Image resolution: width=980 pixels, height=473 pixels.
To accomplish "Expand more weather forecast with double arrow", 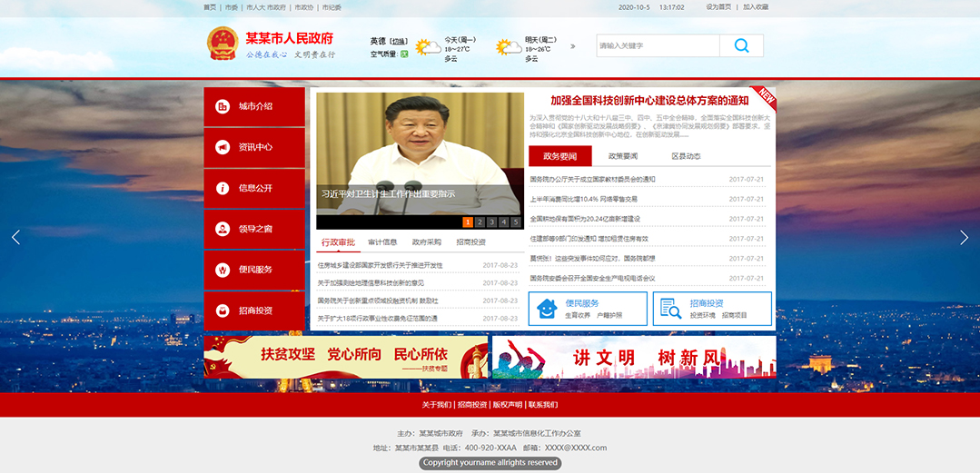I will 572,46.
